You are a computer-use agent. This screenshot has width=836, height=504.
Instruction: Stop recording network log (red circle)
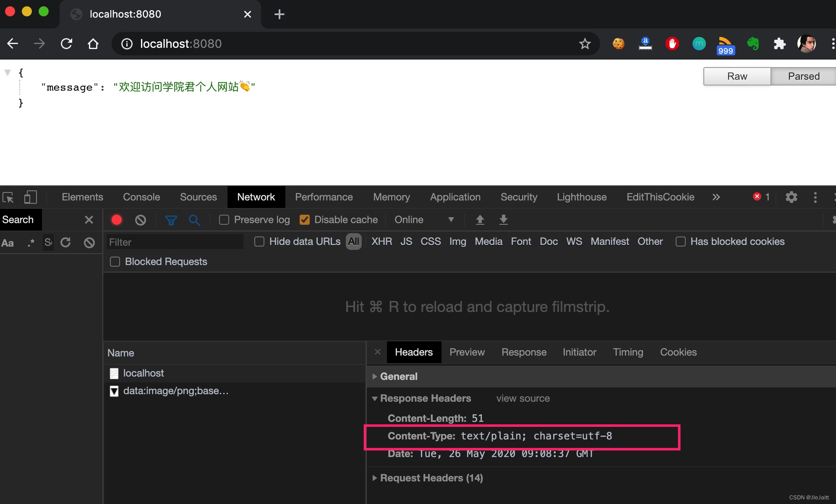pos(116,220)
